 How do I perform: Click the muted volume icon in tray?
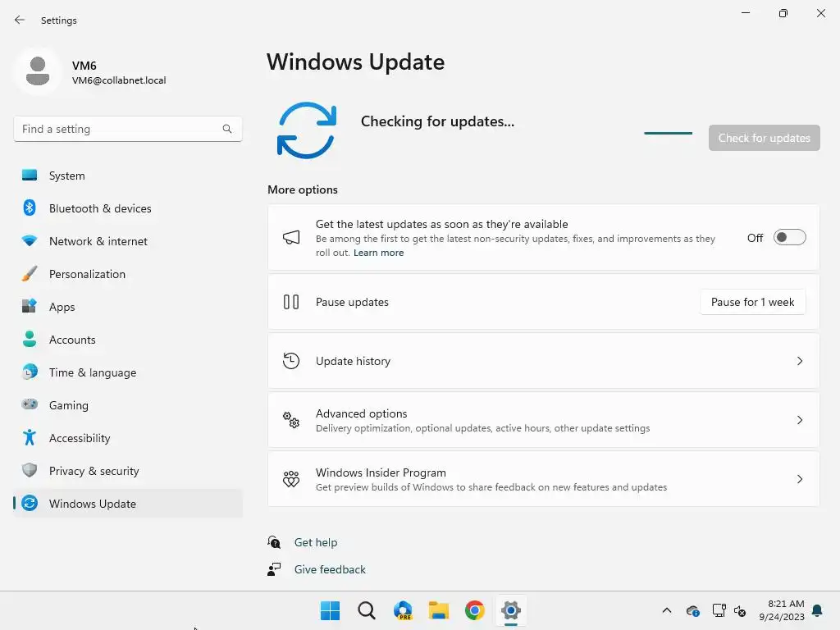740,610
